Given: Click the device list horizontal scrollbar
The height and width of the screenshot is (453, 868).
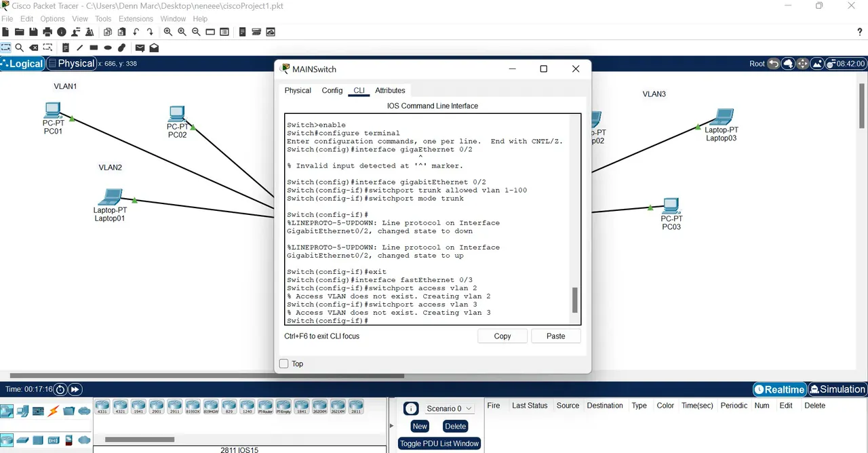Looking at the screenshot, I should coord(141,439).
